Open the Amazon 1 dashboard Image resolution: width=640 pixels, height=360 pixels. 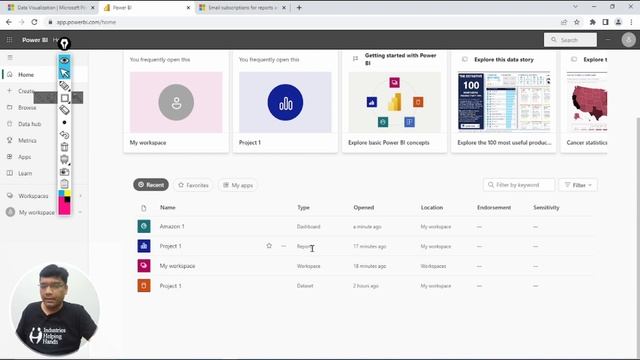coord(172,227)
